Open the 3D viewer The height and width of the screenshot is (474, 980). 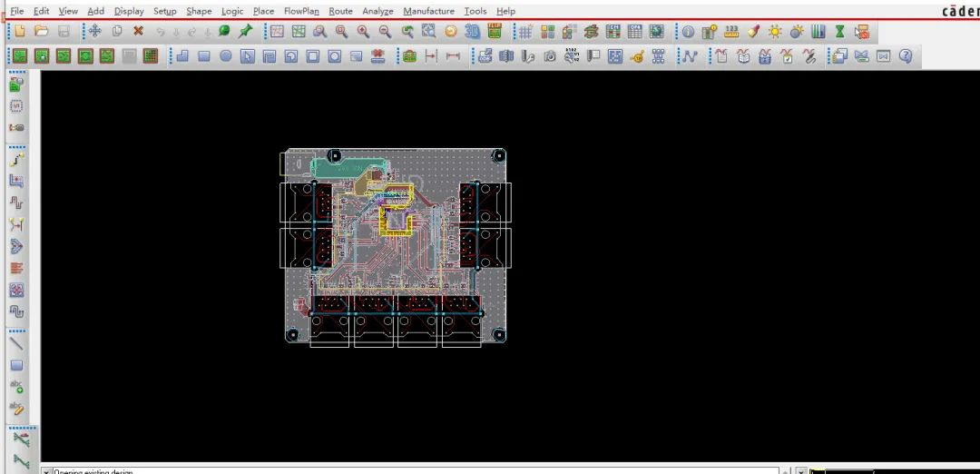[x=473, y=31]
